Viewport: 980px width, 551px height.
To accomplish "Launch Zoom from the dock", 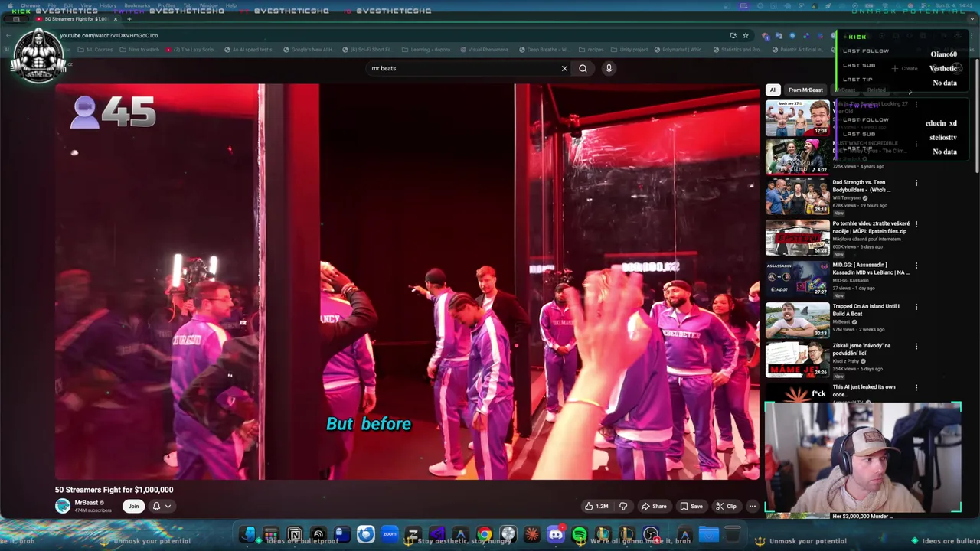I will [x=390, y=534].
